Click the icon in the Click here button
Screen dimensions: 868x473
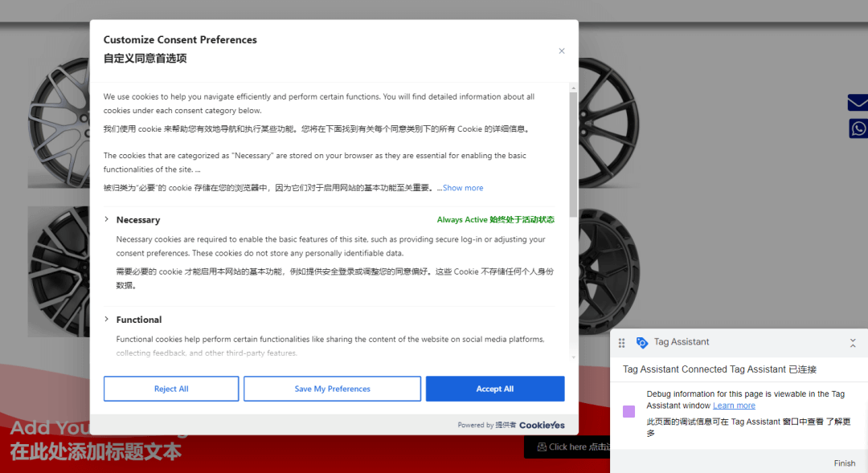[x=542, y=447]
